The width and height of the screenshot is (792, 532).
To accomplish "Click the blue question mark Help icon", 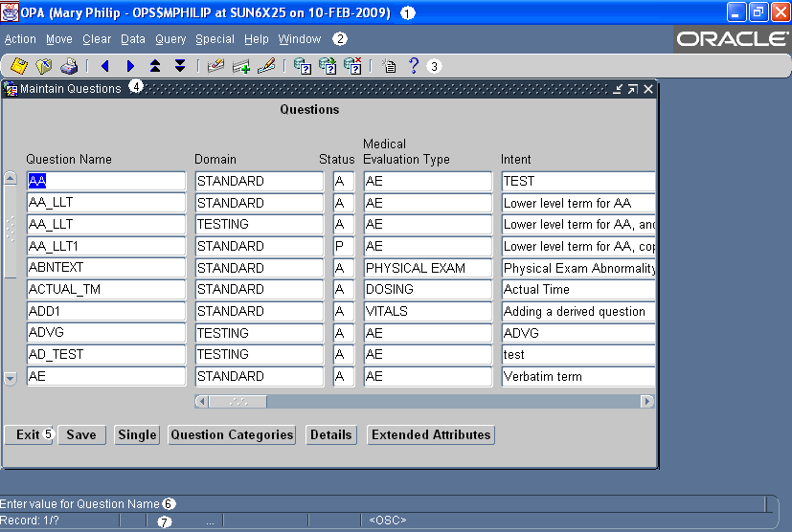I will (413, 66).
